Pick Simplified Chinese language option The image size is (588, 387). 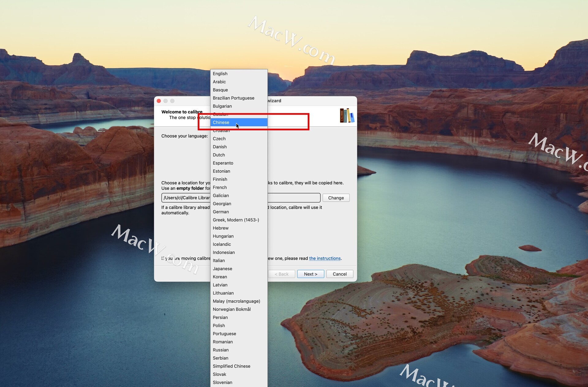click(231, 366)
